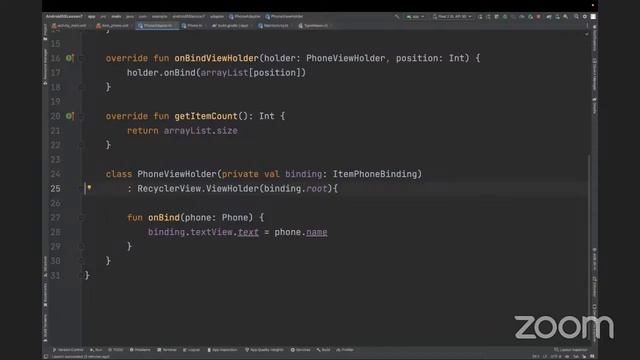
Task: Click the getItemCount function name
Action: (206, 116)
